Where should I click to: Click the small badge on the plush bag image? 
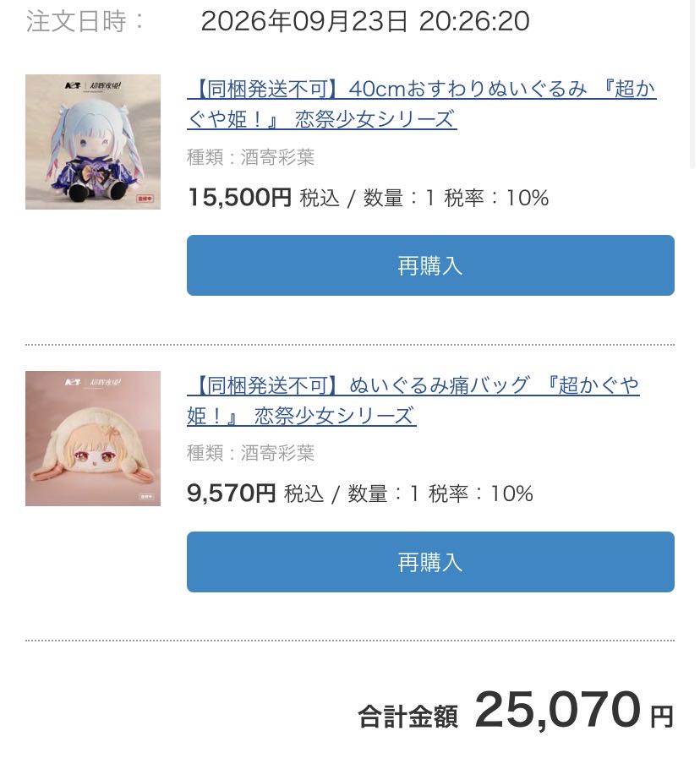[146, 496]
